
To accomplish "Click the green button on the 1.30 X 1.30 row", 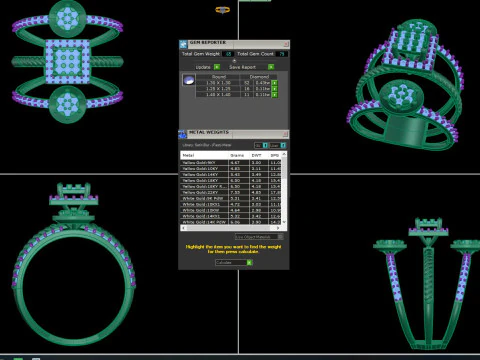I will [x=274, y=83].
